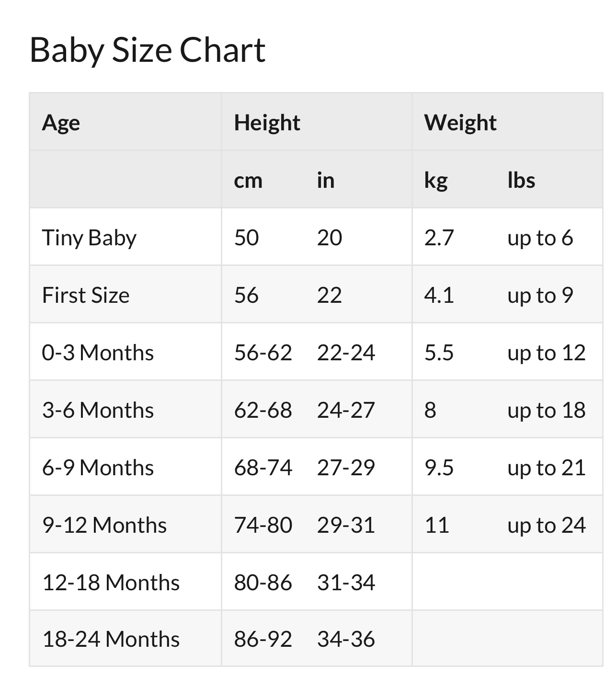
Task: Click the kg unit subheader
Action: [x=436, y=181]
